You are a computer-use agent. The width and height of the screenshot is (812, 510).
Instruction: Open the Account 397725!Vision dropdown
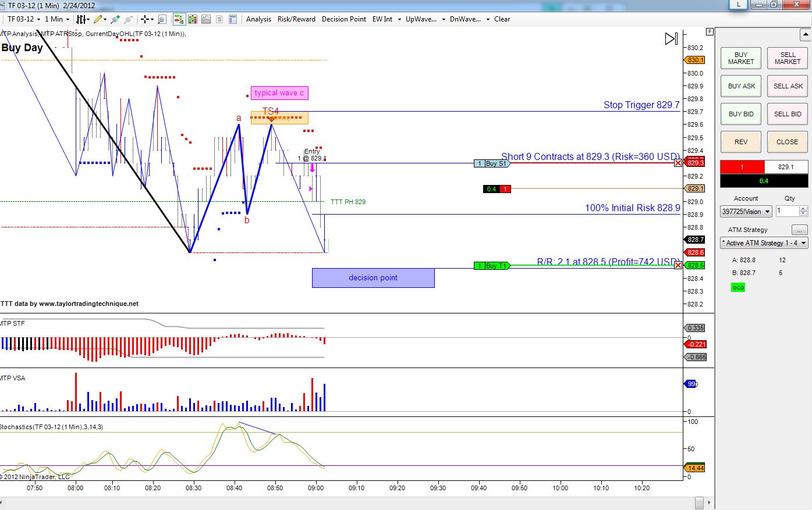(746, 212)
